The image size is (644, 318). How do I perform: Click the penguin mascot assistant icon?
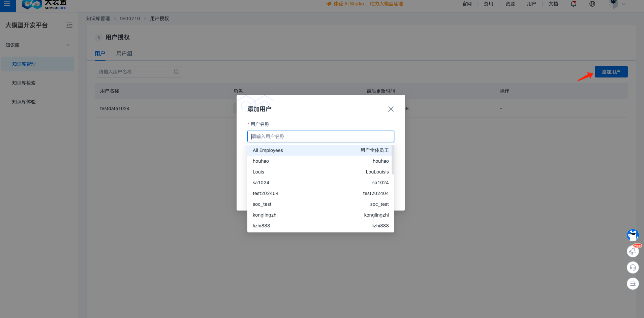[x=633, y=235]
